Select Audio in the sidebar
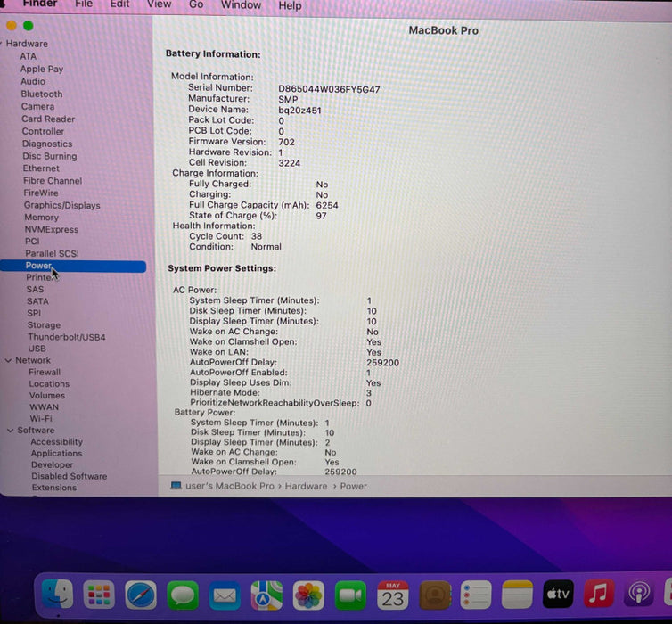 click(33, 81)
